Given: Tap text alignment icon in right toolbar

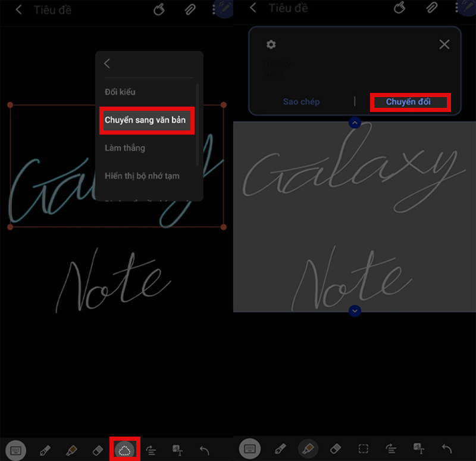Looking at the screenshot, I should click(392, 448).
